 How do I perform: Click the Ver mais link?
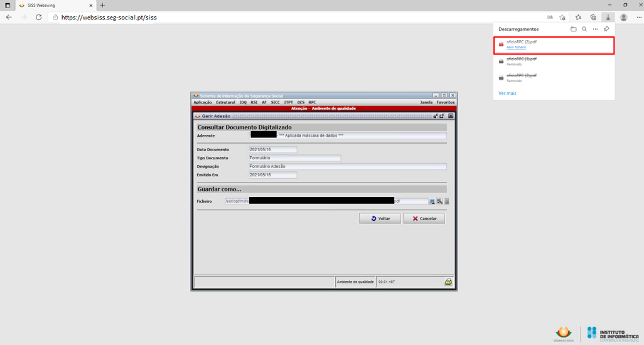(x=507, y=93)
